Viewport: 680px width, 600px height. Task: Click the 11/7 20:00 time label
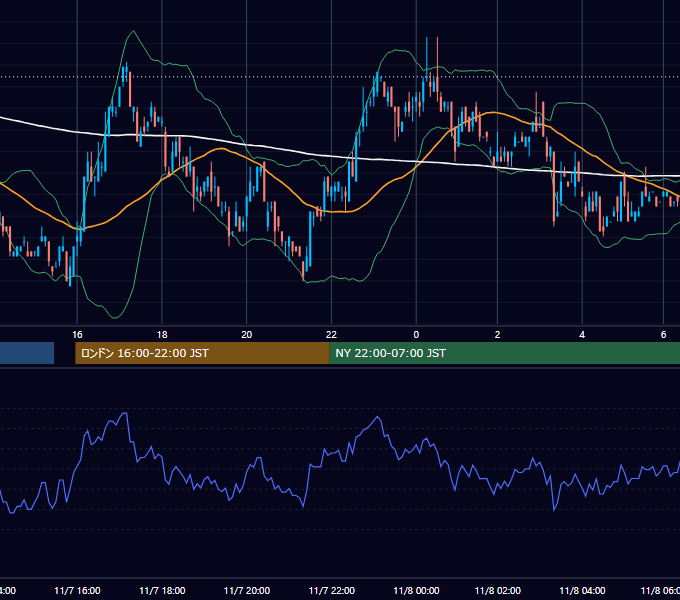[x=247, y=590]
